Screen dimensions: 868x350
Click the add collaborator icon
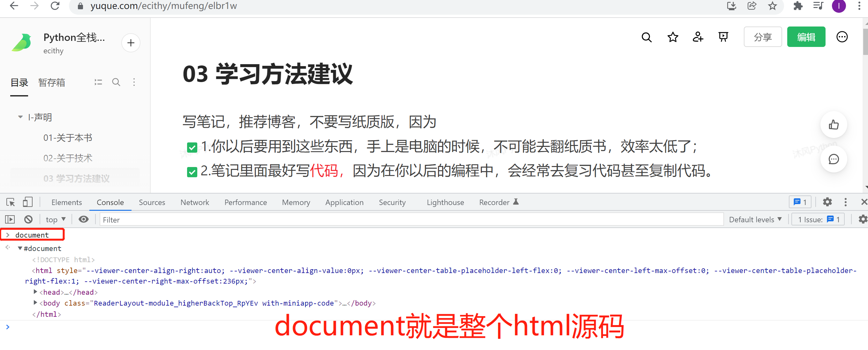(698, 37)
